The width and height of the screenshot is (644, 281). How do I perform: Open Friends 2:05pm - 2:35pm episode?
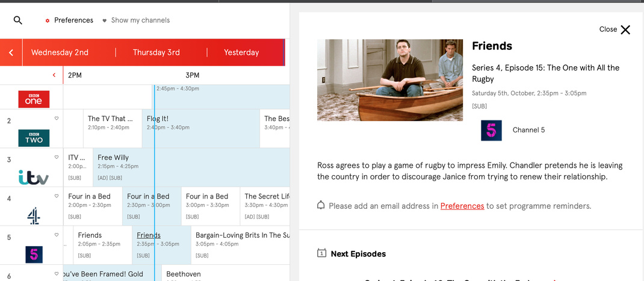pyautogui.click(x=103, y=245)
